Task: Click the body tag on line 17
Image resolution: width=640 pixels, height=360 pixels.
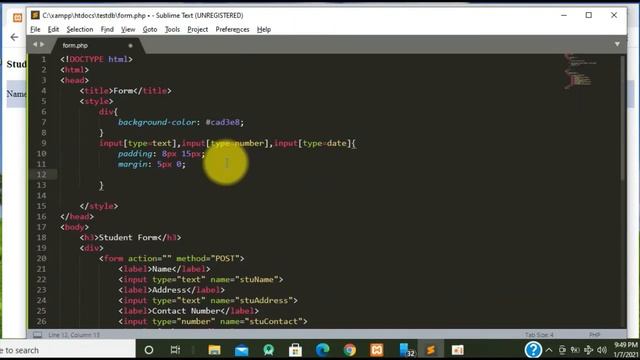Action: [x=74, y=227]
